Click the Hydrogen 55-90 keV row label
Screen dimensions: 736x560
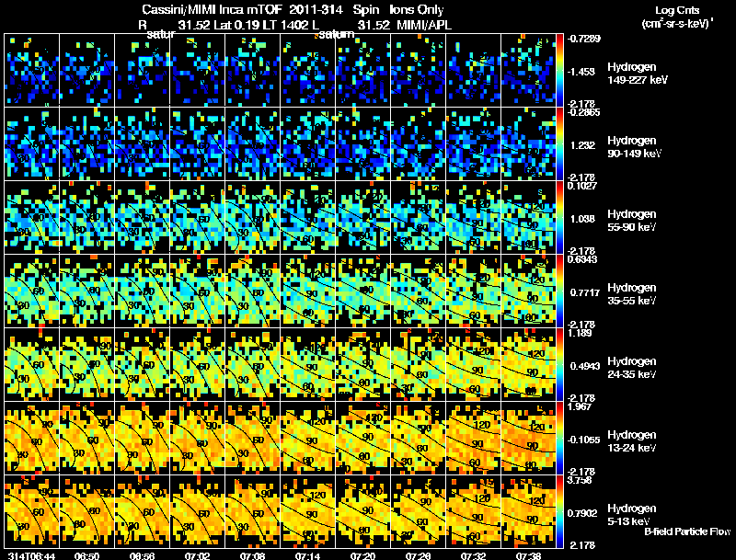(632, 221)
